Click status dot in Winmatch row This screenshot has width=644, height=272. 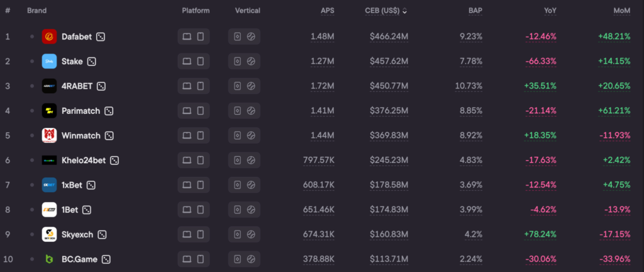32,135
